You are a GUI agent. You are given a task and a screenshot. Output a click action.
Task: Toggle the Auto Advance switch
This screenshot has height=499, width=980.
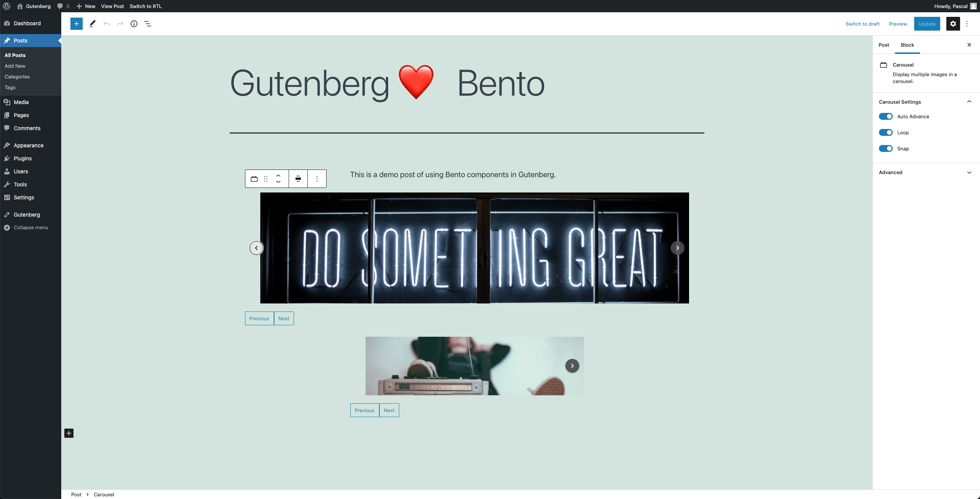coord(886,116)
